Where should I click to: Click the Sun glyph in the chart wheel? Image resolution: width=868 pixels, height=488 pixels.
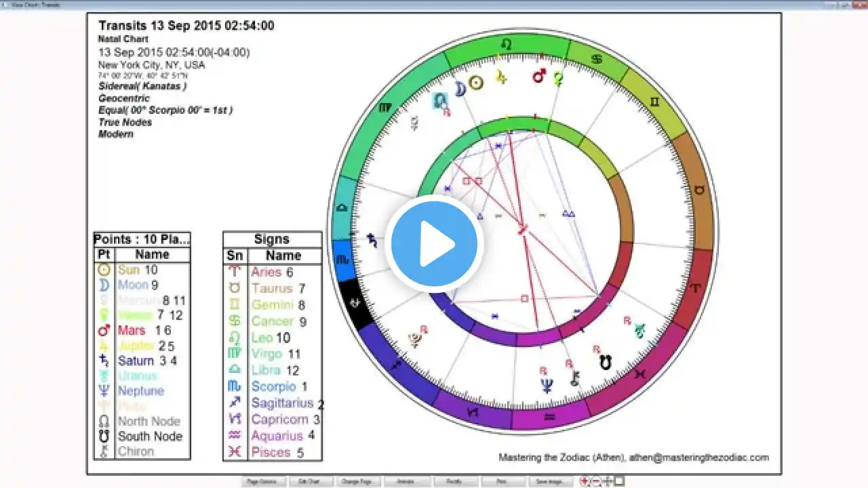pos(477,83)
